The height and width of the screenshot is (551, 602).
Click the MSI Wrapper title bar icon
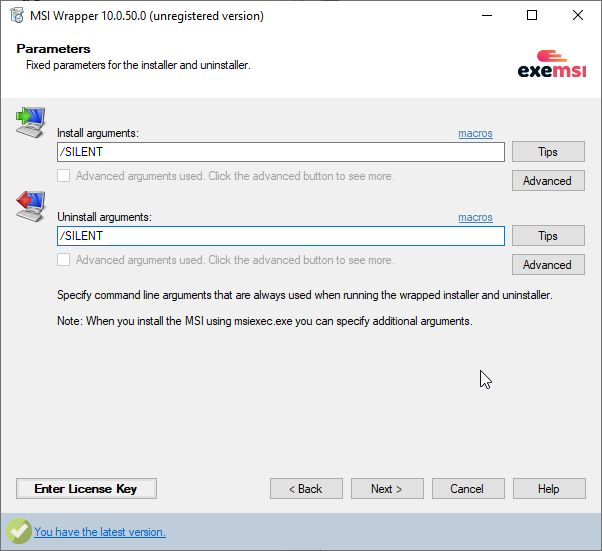click(x=17, y=15)
